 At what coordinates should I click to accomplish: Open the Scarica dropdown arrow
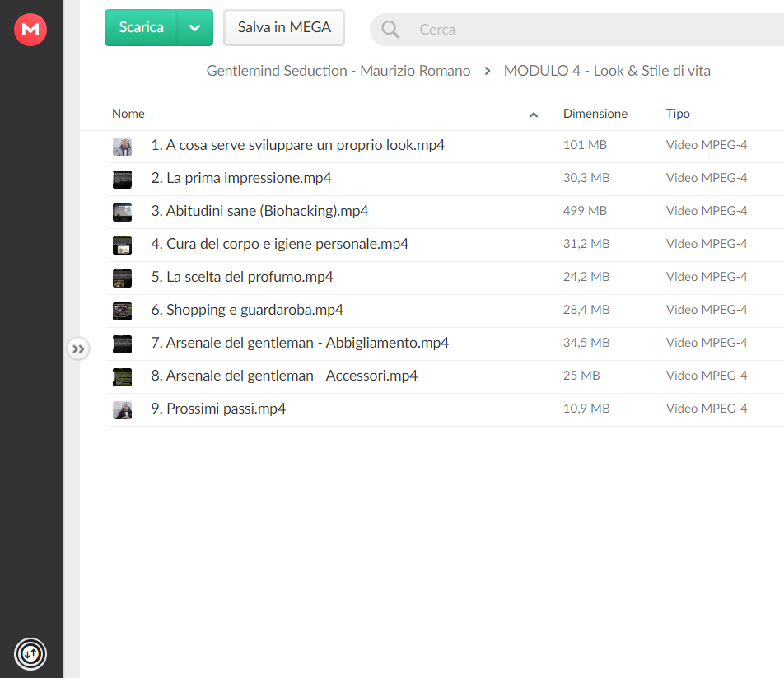[195, 27]
